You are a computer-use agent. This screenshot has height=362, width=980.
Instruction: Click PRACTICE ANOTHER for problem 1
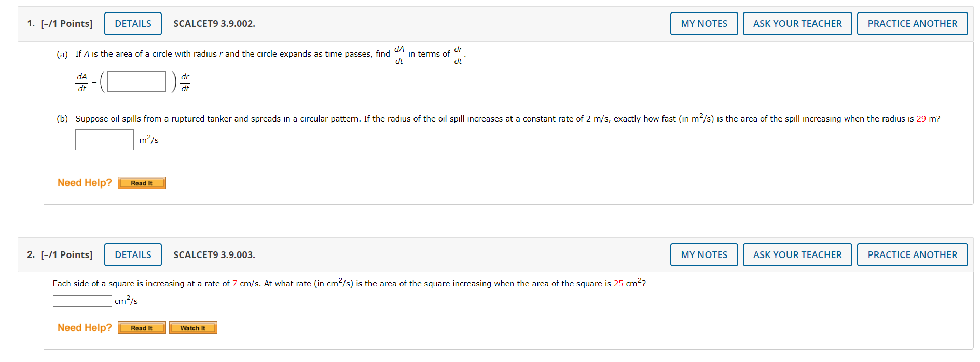point(912,23)
